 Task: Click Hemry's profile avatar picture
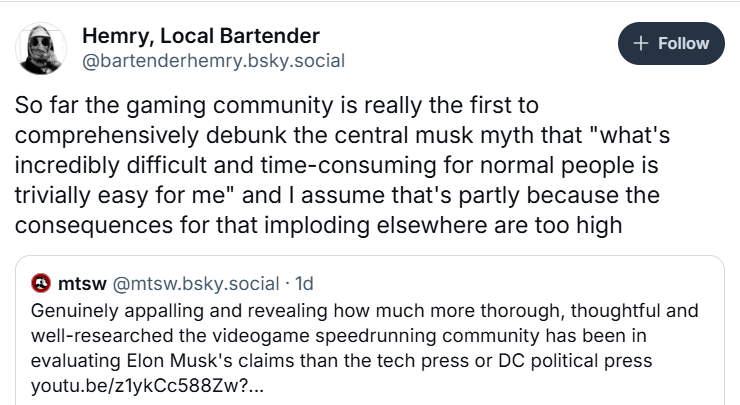42,47
